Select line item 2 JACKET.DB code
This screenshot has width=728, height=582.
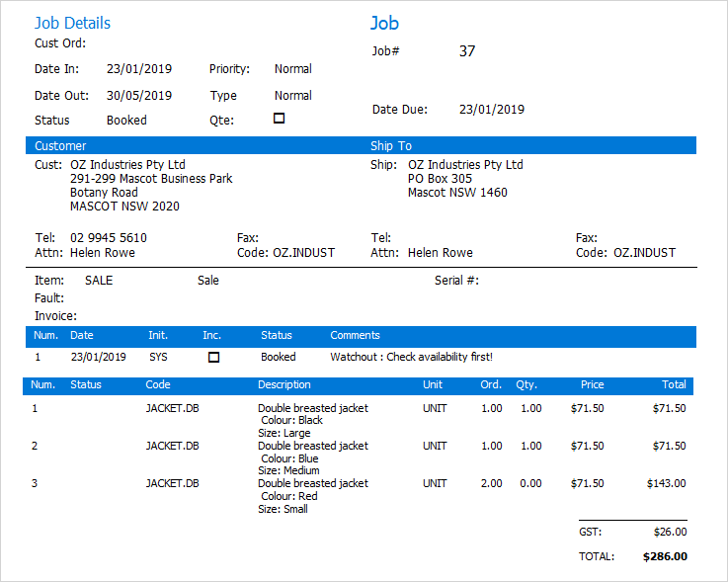point(173,446)
